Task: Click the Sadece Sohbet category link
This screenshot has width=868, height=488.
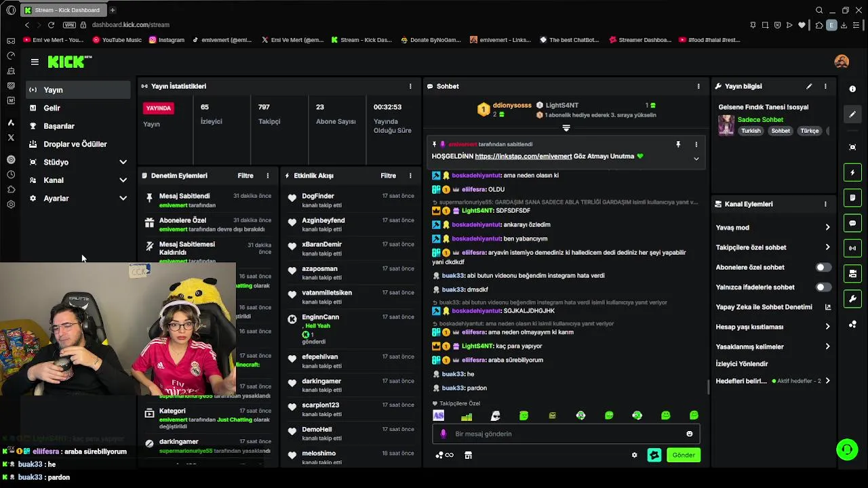Action: click(760, 120)
